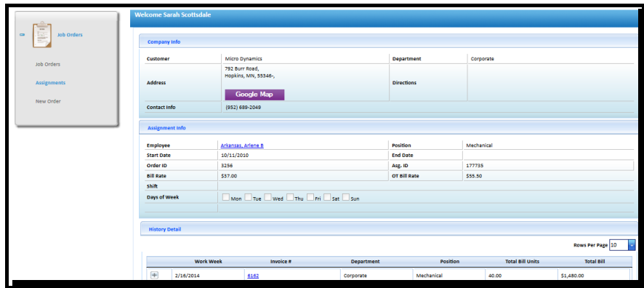This screenshot has height=288, width=644.
Task: Toggle the Wed checkbox
Action: pos(267,197)
